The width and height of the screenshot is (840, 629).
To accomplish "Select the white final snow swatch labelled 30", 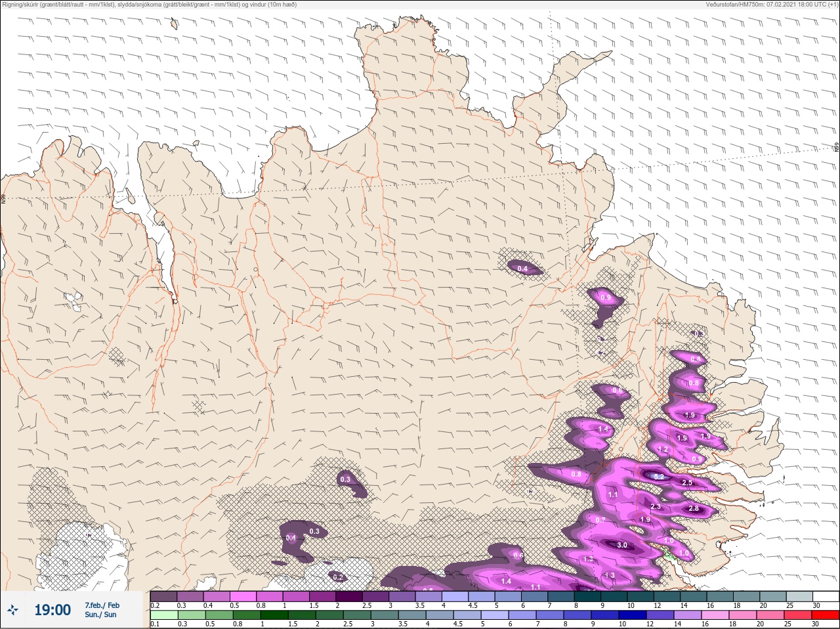I will coord(826,596).
